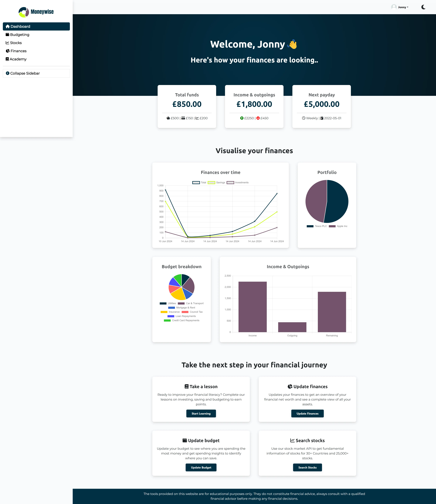The image size is (436, 504).
Task: Click the Income bar in bar chart
Action: coord(253,307)
